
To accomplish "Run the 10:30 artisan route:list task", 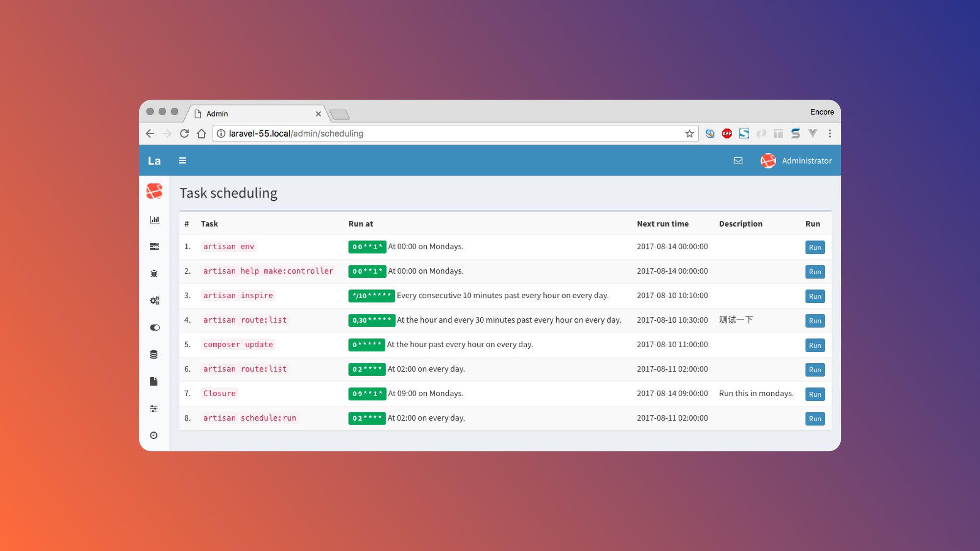I will pyautogui.click(x=815, y=321).
